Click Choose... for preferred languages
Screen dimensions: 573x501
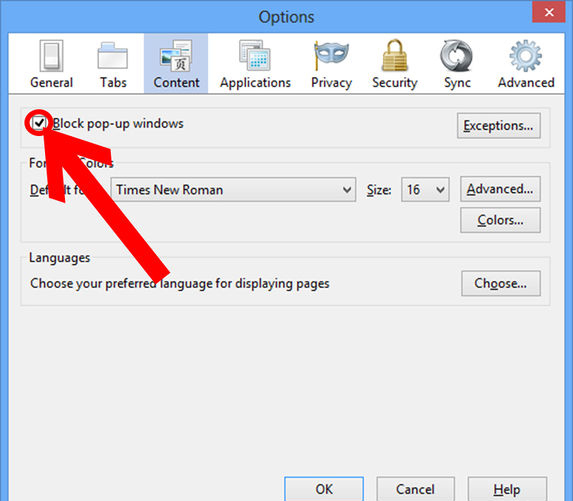pos(501,283)
